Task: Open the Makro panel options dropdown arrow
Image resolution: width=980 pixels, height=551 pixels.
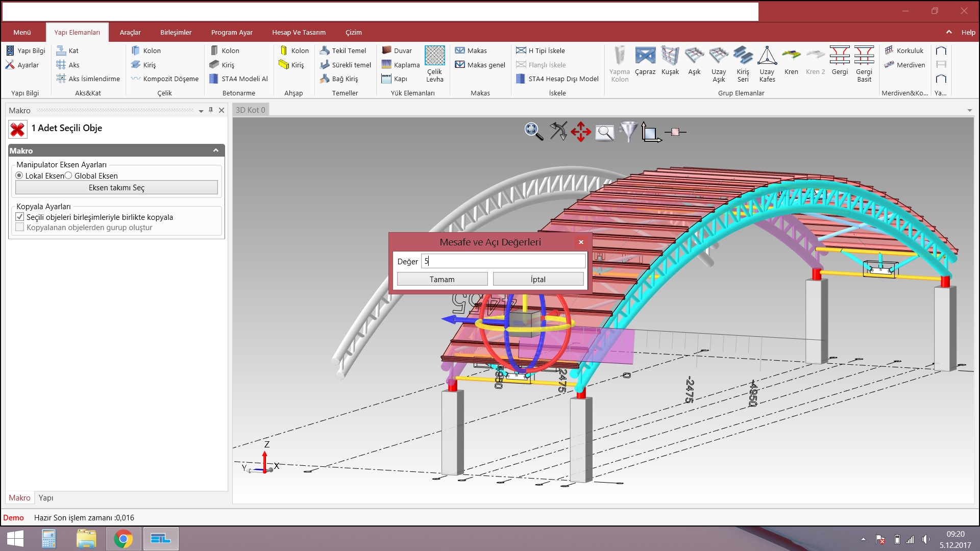Action: point(201,111)
